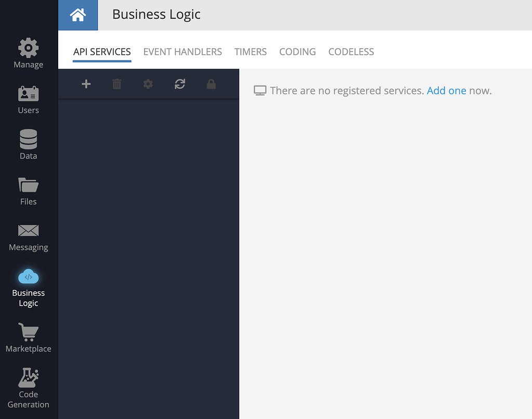Click the home icon in the header
The width and height of the screenshot is (532, 419).
pyautogui.click(x=78, y=15)
